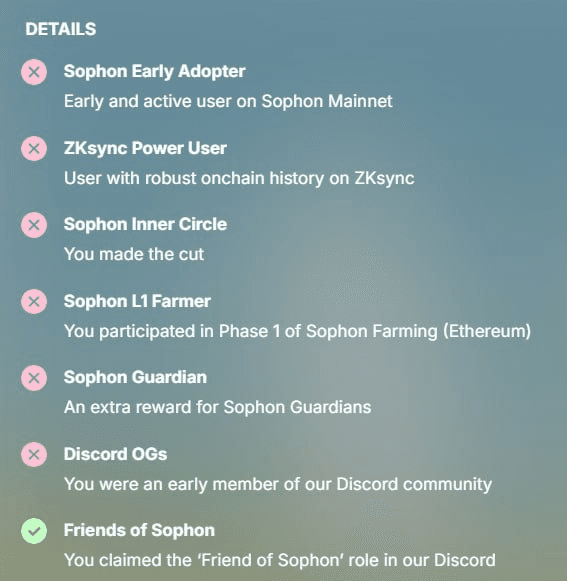
Task: Click the X status icon for Sophon L1 Farmer
Action: pos(34,302)
